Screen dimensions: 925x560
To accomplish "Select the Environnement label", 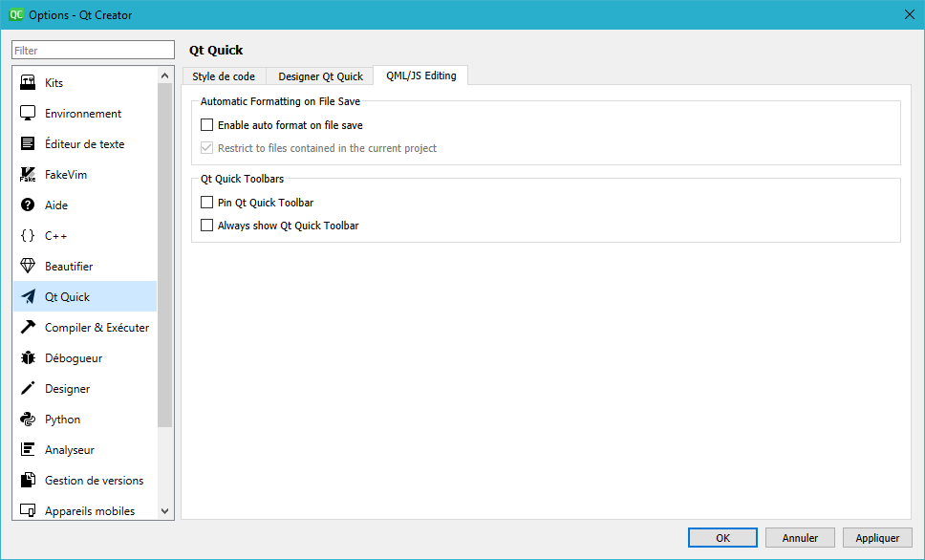I will pyautogui.click(x=83, y=114).
